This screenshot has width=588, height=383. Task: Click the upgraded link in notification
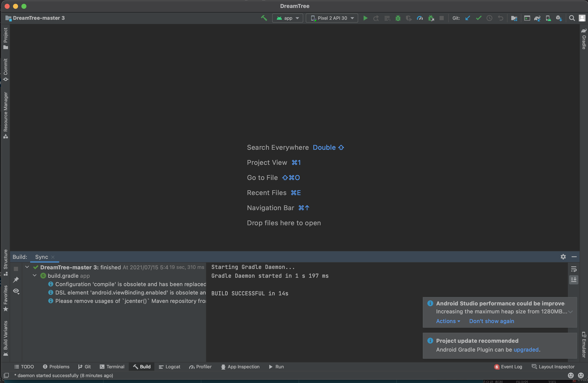tap(526, 350)
